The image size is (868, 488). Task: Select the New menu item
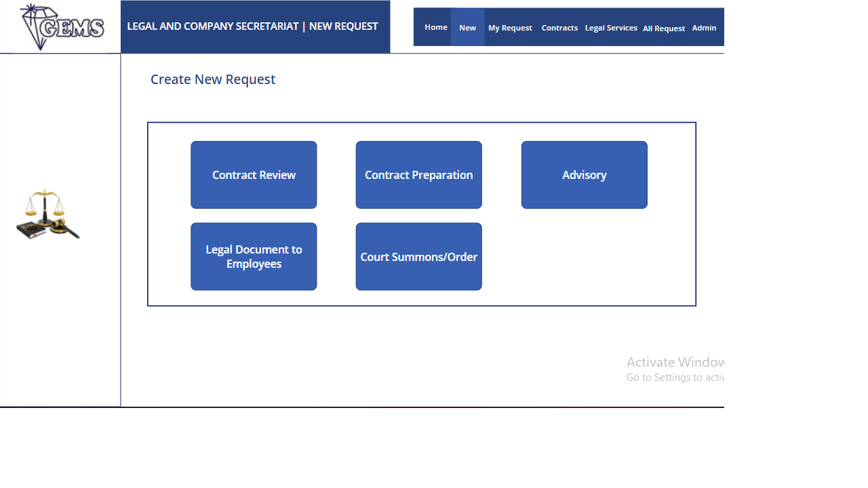[x=467, y=27]
